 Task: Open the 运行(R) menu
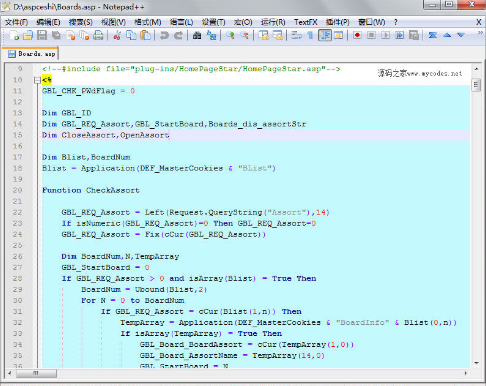(273, 22)
